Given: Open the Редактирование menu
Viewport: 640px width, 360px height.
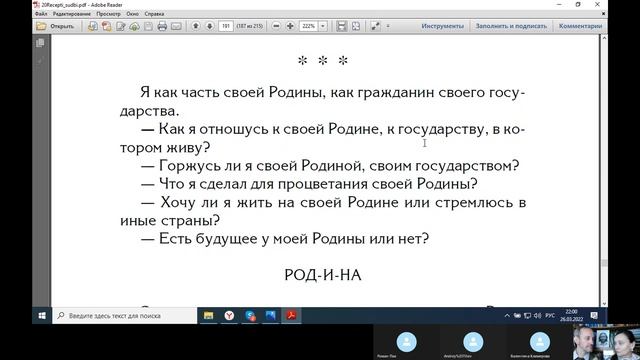Looking at the screenshot, I should (72, 14).
